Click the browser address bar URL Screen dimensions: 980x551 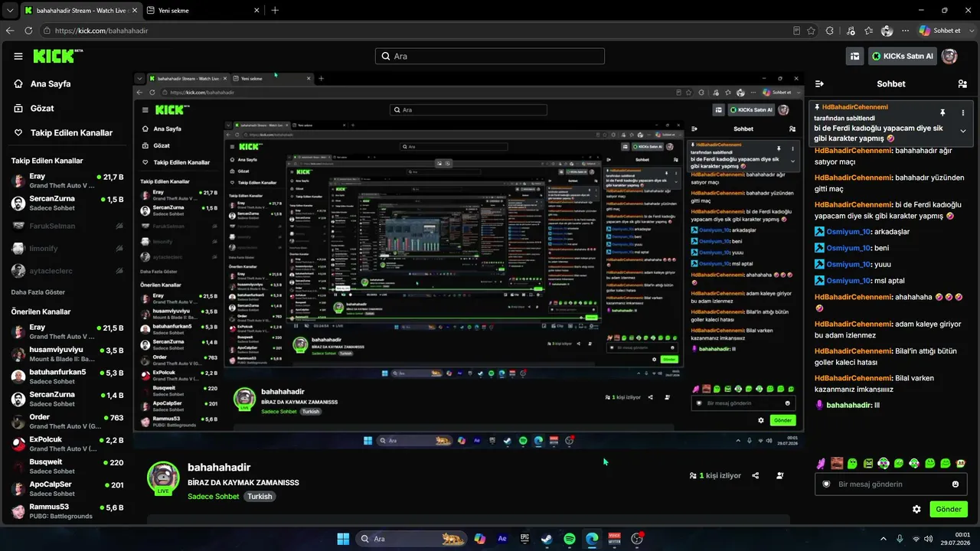coord(101,31)
